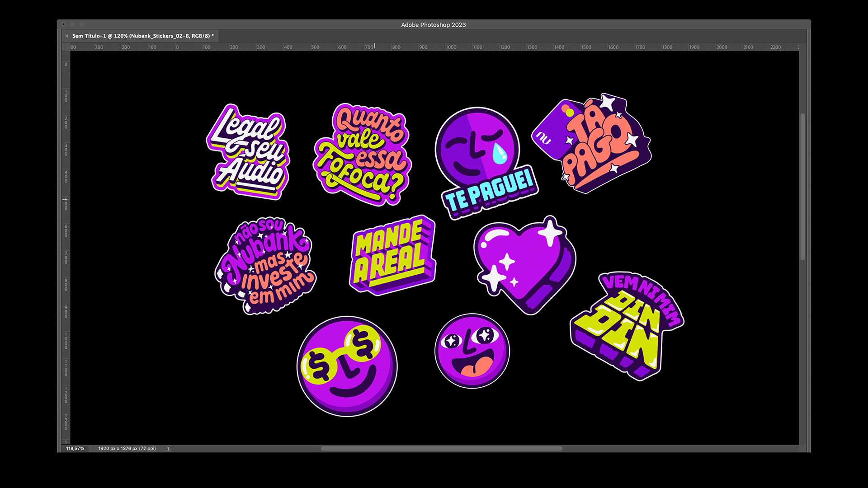The width and height of the screenshot is (868, 488).
Task: Click the star-eyed smiling face sticker
Action: (472, 351)
